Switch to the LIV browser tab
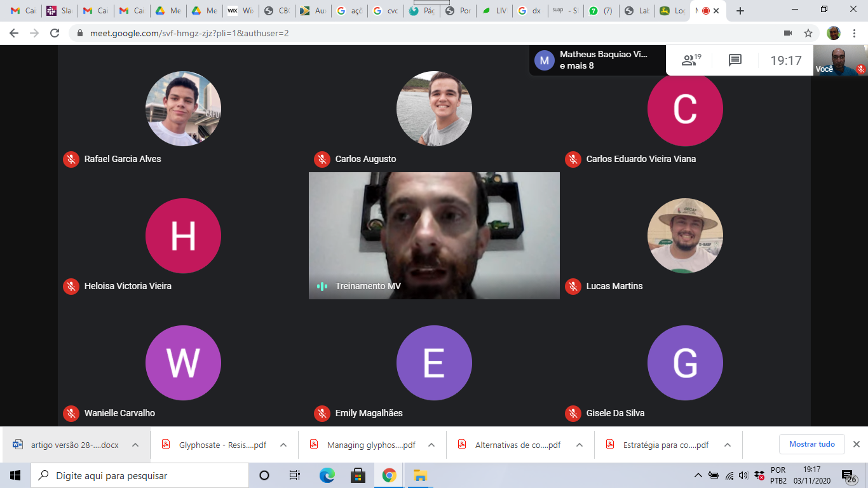The width and height of the screenshot is (868, 488). click(x=494, y=11)
